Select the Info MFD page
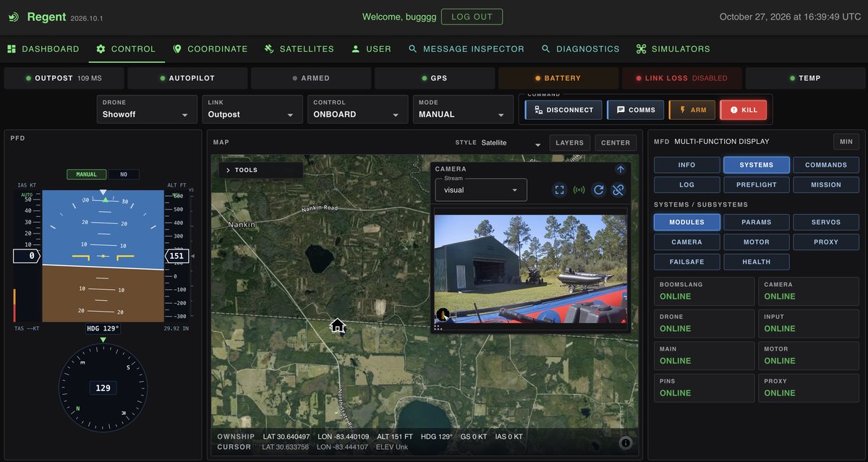The image size is (868, 462). (687, 165)
